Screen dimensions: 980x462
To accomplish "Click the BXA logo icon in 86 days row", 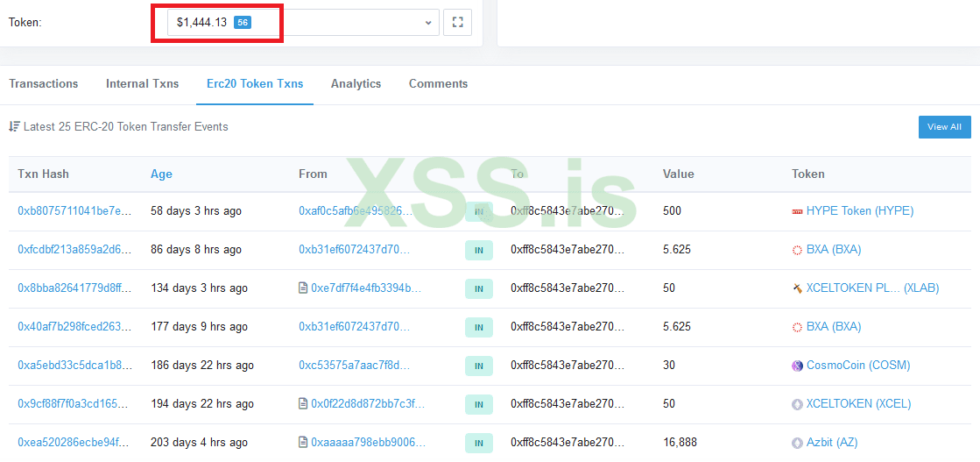I will [797, 251].
